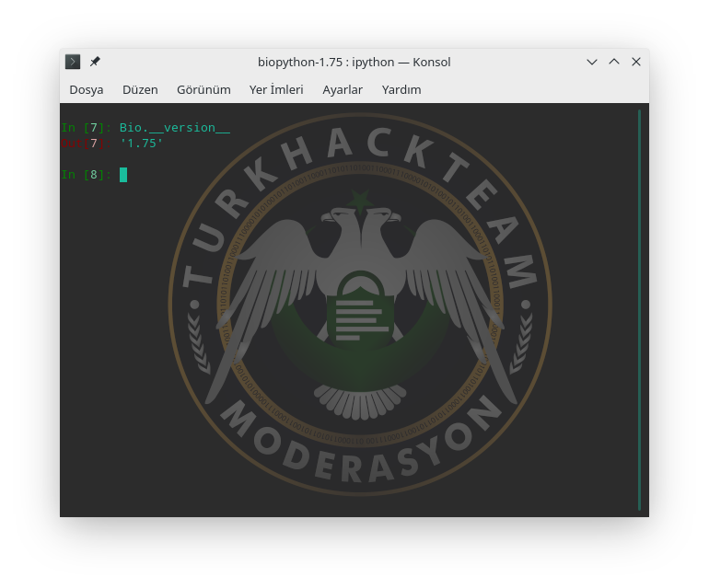The image size is (709, 588).
Task: Open the Yardım menu
Action: 401,89
